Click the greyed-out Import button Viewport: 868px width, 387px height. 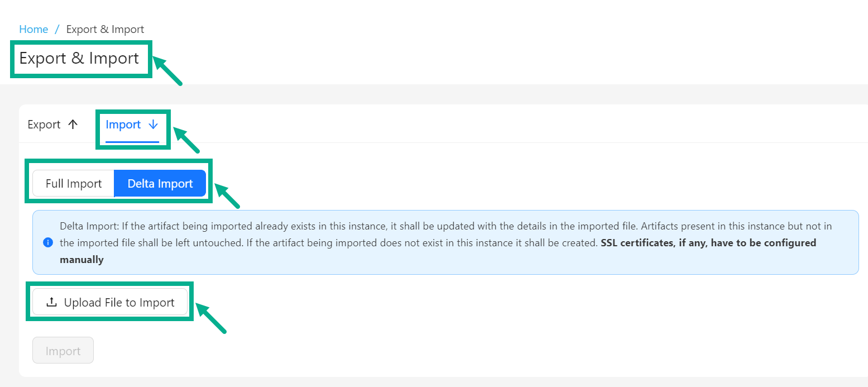pos(63,351)
